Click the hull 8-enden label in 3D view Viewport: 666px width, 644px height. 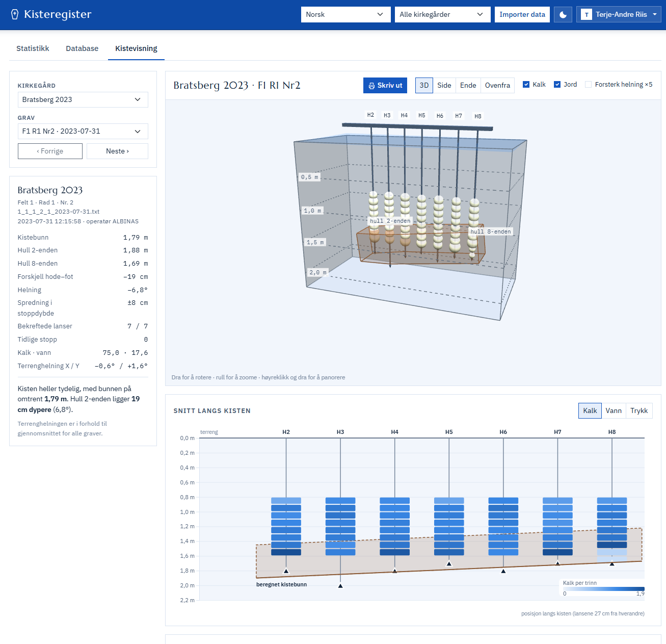[x=491, y=231]
